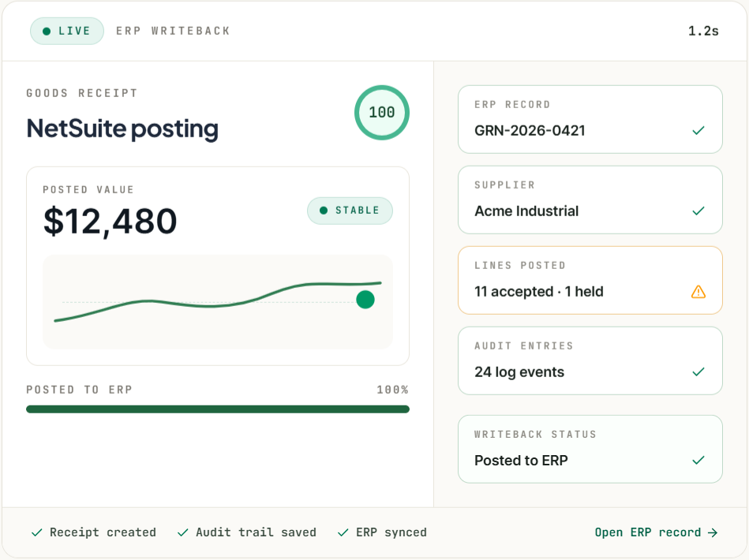Click the 11 accepted · 1 held text
The image size is (749, 560).
click(x=539, y=292)
